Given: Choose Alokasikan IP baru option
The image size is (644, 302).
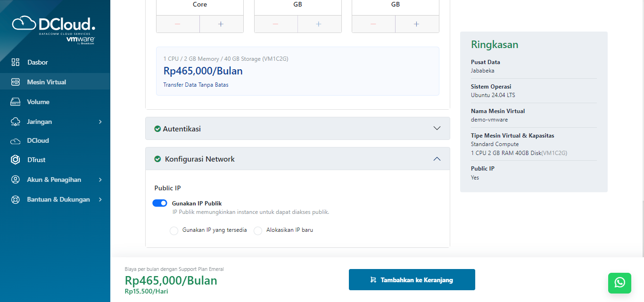Looking at the screenshot, I should (x=258, y=230).
